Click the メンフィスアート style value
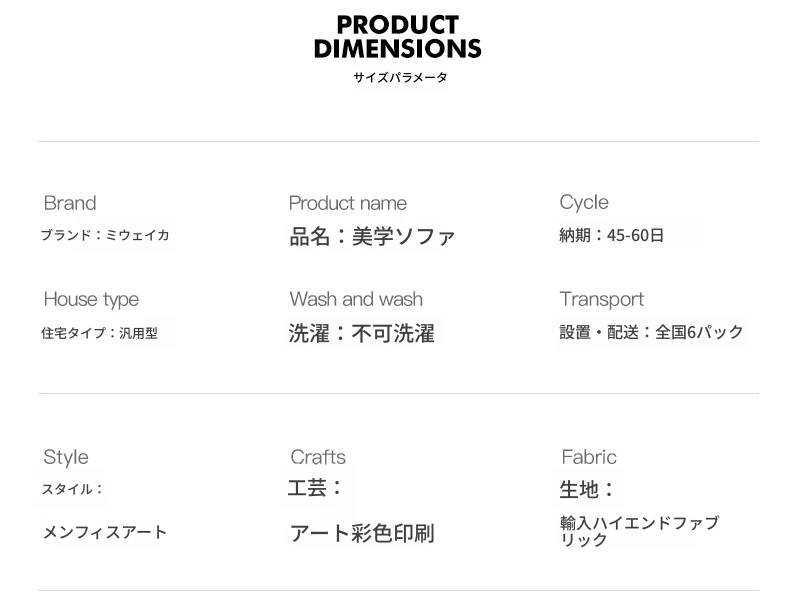This screenshot has width=790, height=611. click(x=105, y=532)
